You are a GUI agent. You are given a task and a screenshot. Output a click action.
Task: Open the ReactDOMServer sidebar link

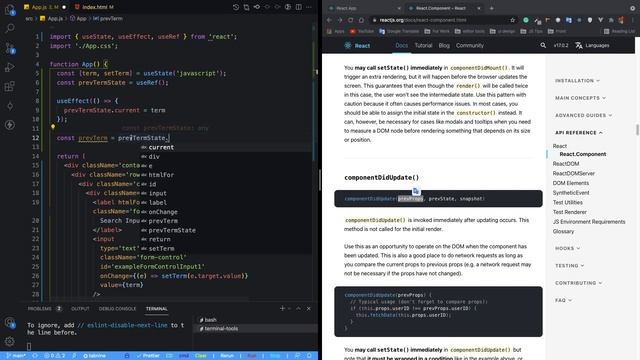click(573, 173)
